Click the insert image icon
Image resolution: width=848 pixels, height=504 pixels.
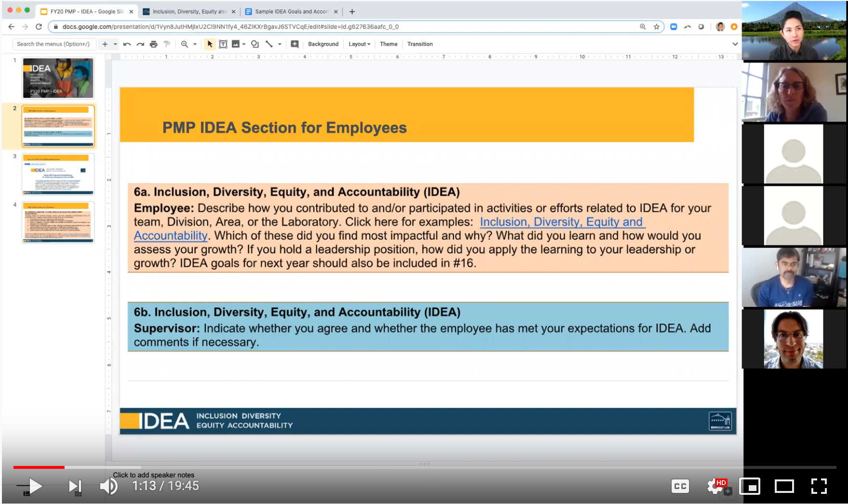[x=236, y=44]
